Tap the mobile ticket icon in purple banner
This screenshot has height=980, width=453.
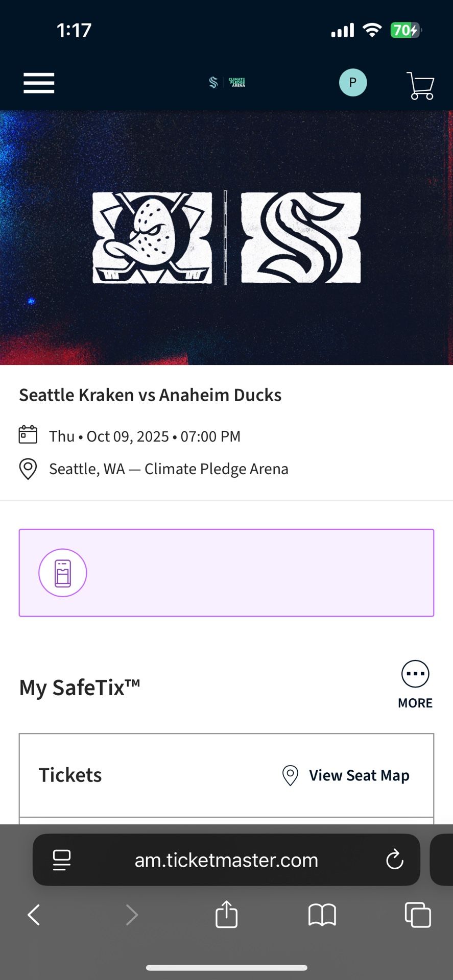(63, 573)
